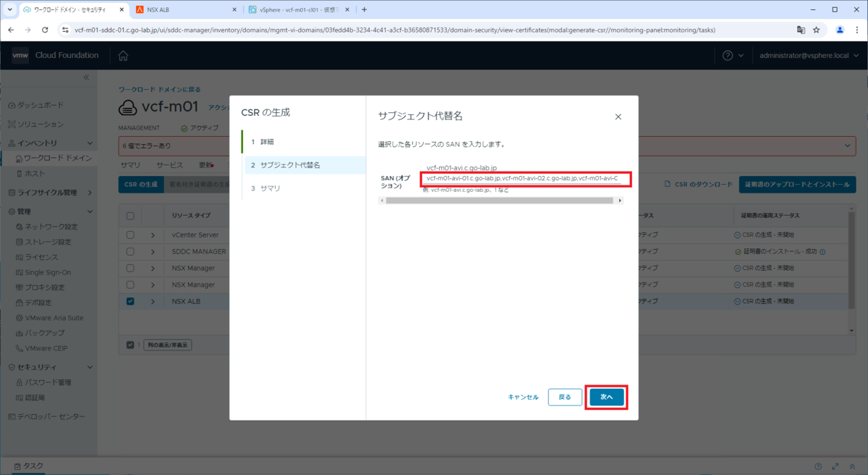Click ワークロード ドメインに戻る link
The width and height of the screenshot is (868, 475).
[x=160, y=90]
